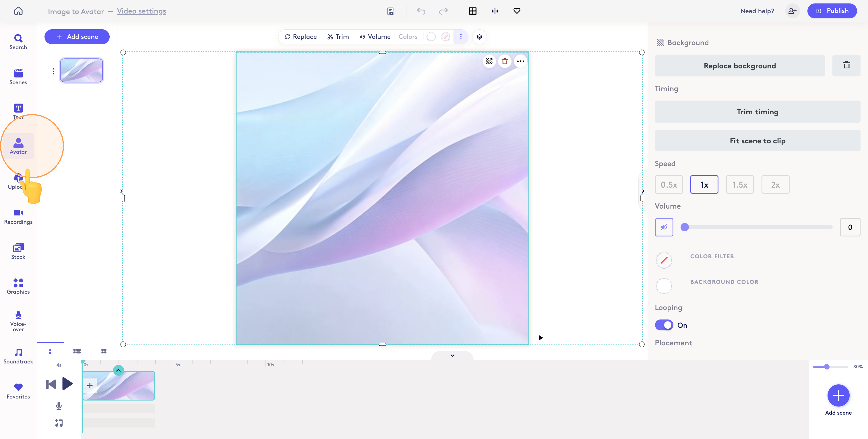Open the scene thumbnail options menu

coord(53,71)
